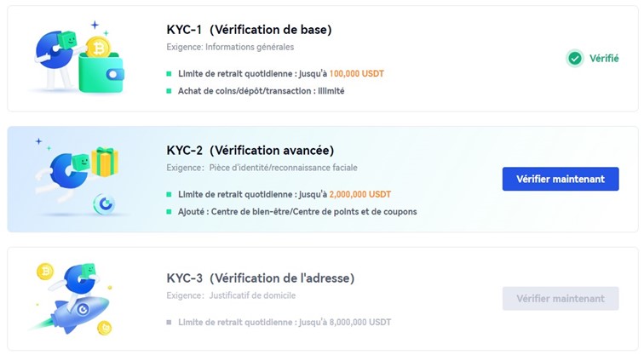Click the blue Vérifier maintenant button for KYC-2
The width and height of the screenshot is (644, 355).
click(561, 179)
